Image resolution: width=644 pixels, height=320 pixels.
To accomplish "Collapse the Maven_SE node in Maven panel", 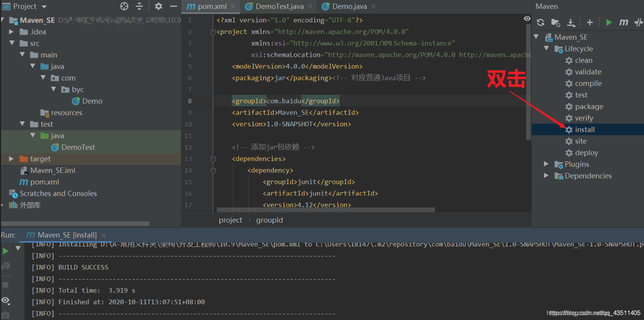I will pos(536,37).
